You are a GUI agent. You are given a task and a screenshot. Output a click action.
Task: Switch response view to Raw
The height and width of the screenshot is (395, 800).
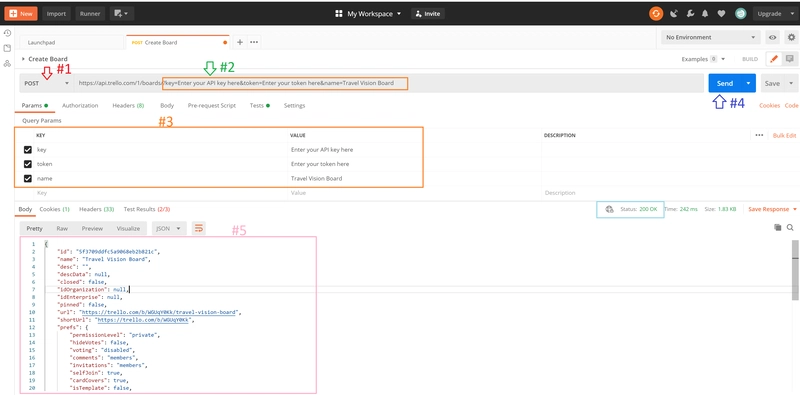pos(62,228)
